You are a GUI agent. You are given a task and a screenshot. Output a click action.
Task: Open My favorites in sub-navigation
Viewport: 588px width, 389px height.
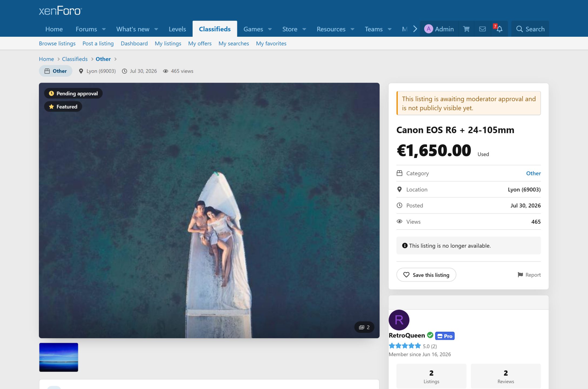[271, 43]
